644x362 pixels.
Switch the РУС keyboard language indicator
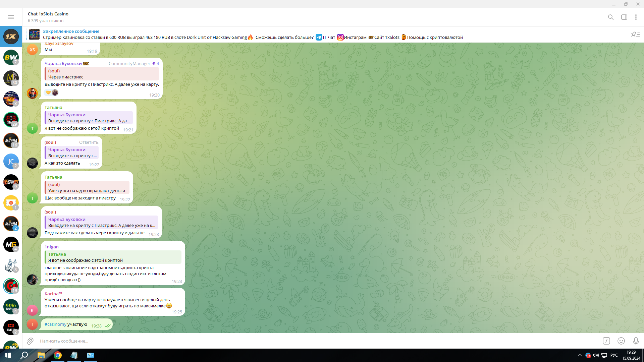[x=614, y=355]
